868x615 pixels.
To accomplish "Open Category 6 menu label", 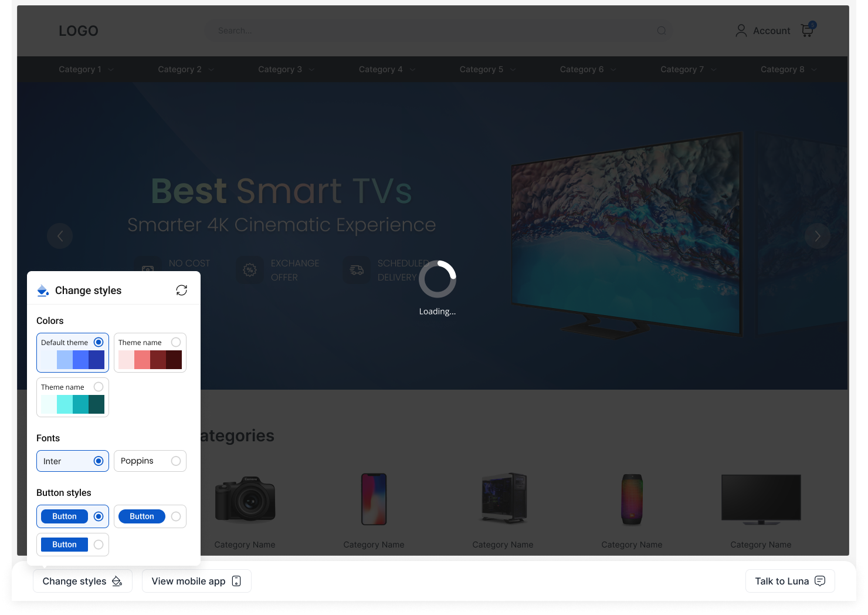I will pos(582,69).
